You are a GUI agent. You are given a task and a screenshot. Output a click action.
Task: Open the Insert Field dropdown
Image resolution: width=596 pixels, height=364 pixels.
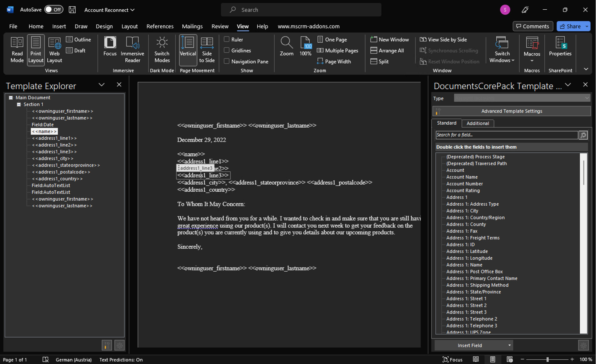coord(509,345)
